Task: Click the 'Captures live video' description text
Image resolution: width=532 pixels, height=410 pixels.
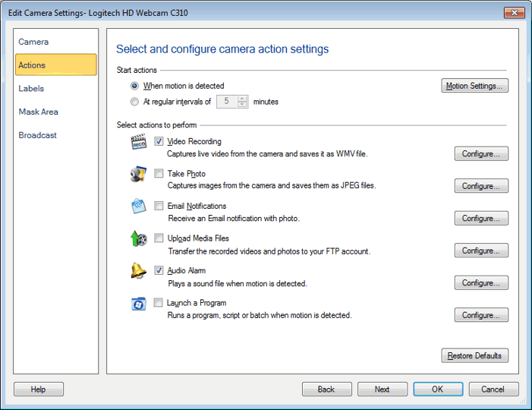Action: [267, 153]
